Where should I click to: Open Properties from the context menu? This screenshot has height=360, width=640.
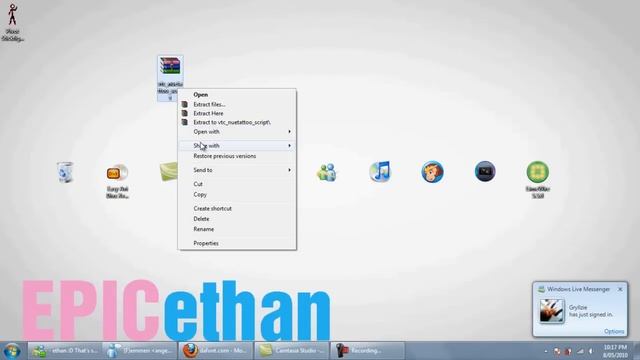(x=237, y=243)
